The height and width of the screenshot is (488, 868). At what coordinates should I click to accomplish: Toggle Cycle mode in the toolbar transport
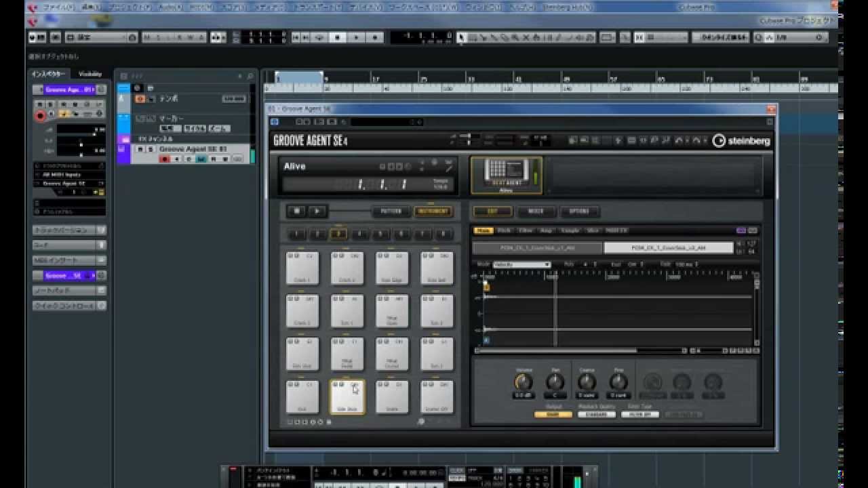pyautogui.click(x=320, y=37)
